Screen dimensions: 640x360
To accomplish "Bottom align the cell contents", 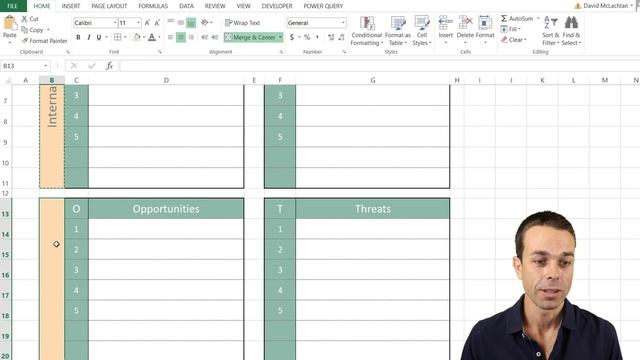I will [x=191, y=22].
